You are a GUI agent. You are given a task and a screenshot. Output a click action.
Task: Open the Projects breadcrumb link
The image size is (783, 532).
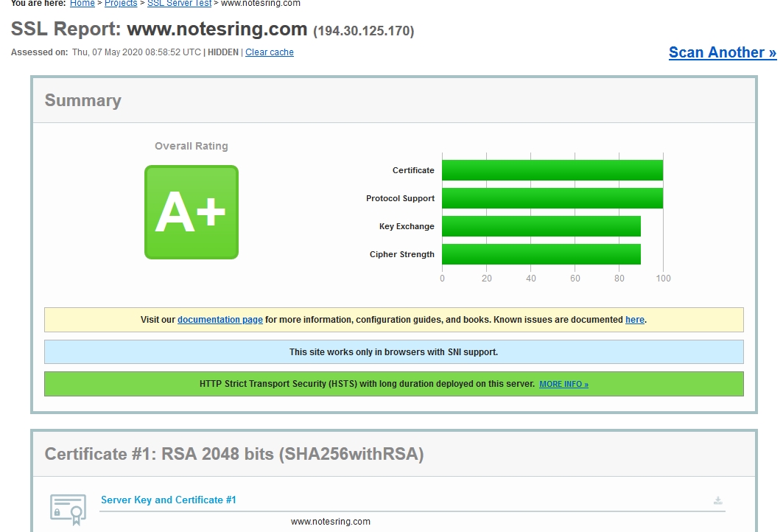coord(121,4)
